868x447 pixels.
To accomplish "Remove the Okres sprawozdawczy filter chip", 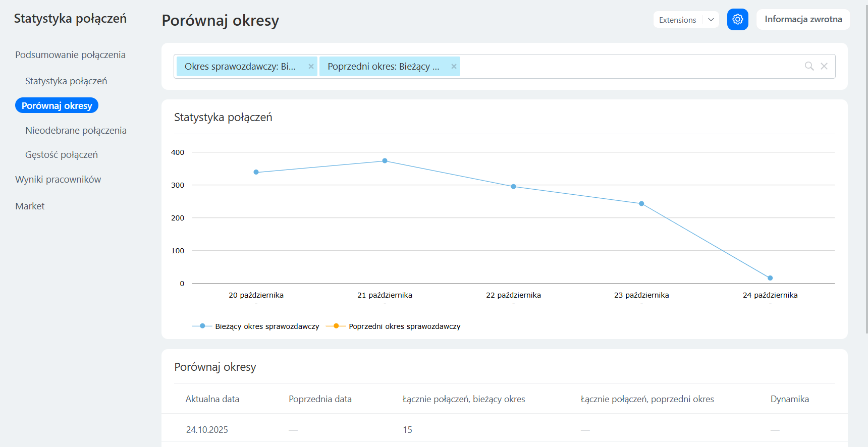I will click(x=311, y=67).
